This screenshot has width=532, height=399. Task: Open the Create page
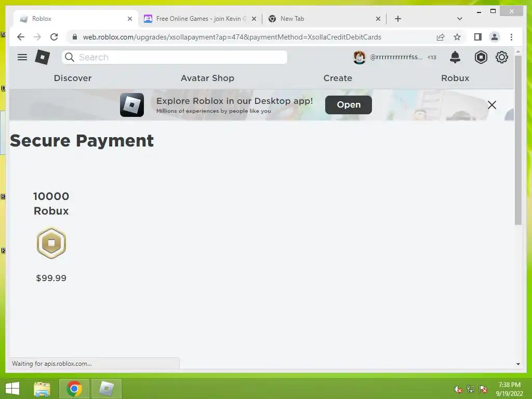pos(338,78)
